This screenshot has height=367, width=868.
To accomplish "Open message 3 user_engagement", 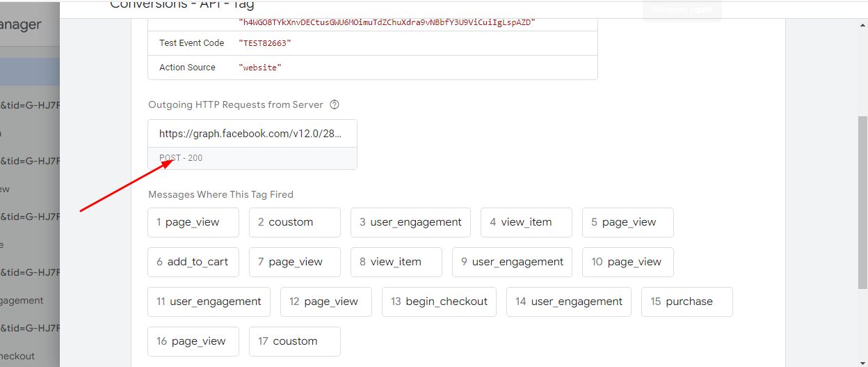I will [x=410, y=222].
